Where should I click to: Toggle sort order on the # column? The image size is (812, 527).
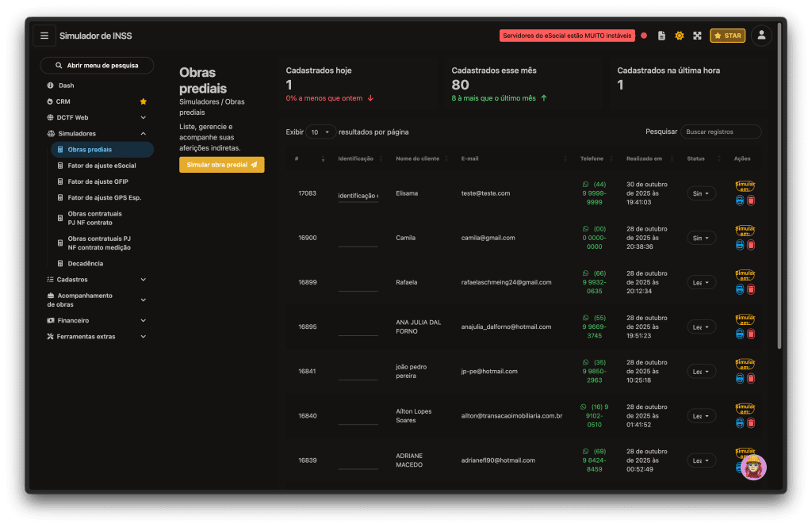(x=323, y=158)
